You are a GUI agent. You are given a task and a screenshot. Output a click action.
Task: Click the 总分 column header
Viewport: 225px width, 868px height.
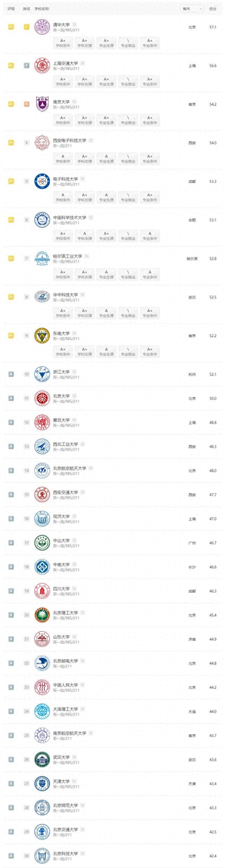(x=213, y=9)
